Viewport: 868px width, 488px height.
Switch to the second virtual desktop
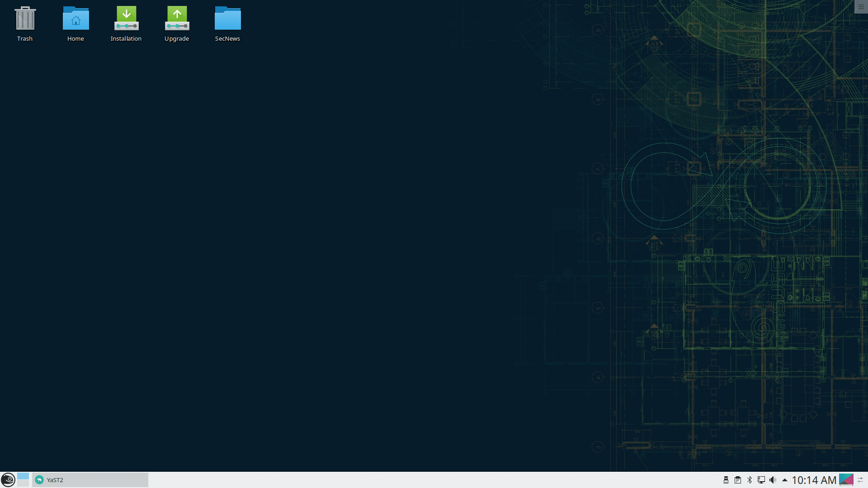click(23, 483)
